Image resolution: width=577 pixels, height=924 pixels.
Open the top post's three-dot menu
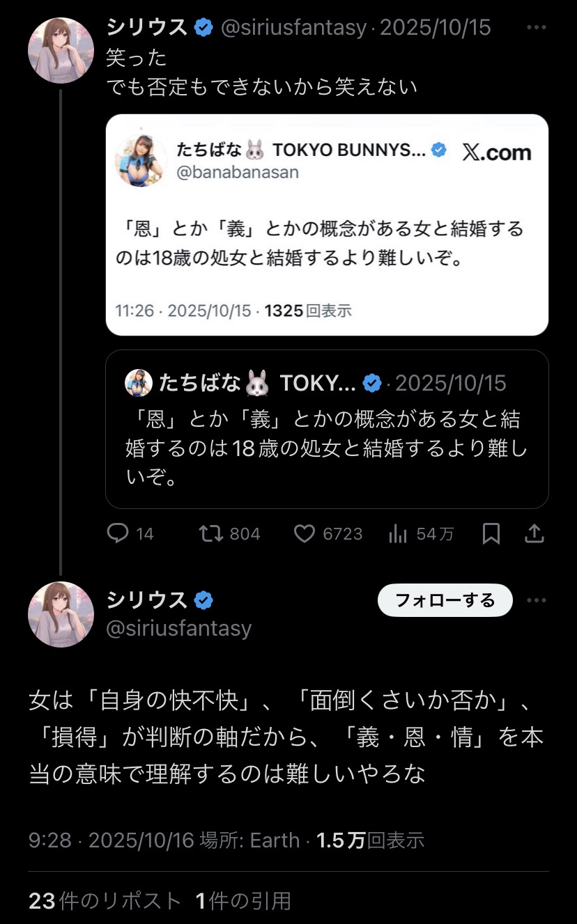pos(536,27)
